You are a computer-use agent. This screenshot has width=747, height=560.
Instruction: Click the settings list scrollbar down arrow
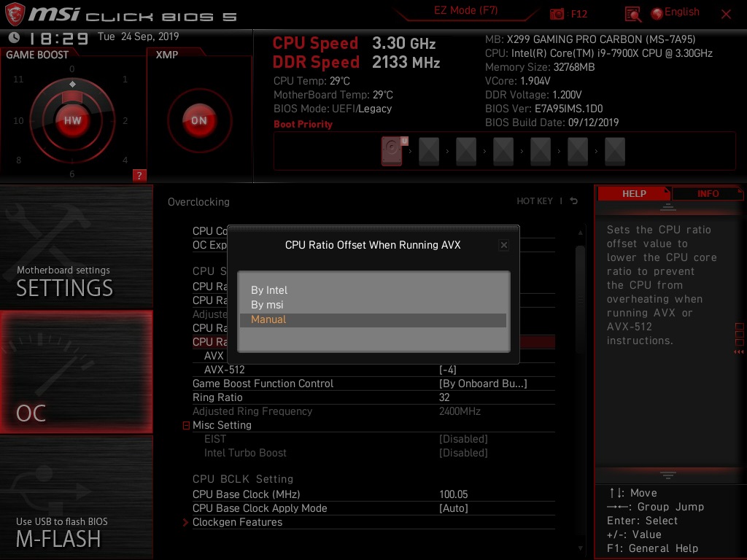580,548
